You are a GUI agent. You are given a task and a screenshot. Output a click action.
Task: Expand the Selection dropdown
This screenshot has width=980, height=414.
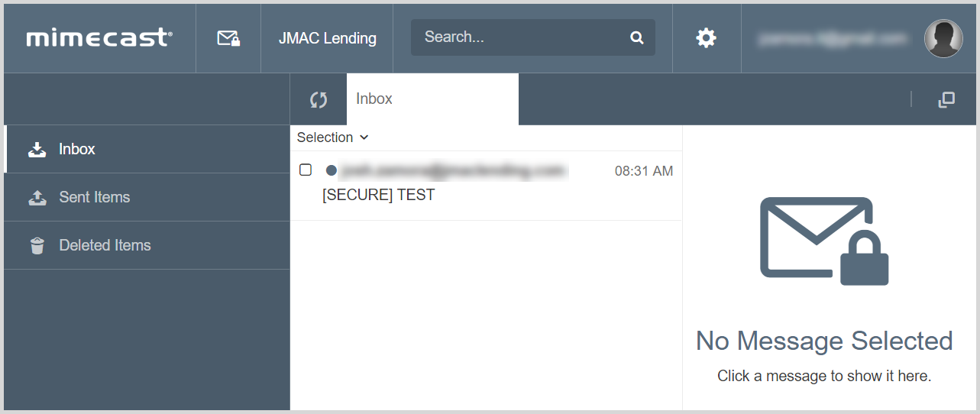[332, 137]
